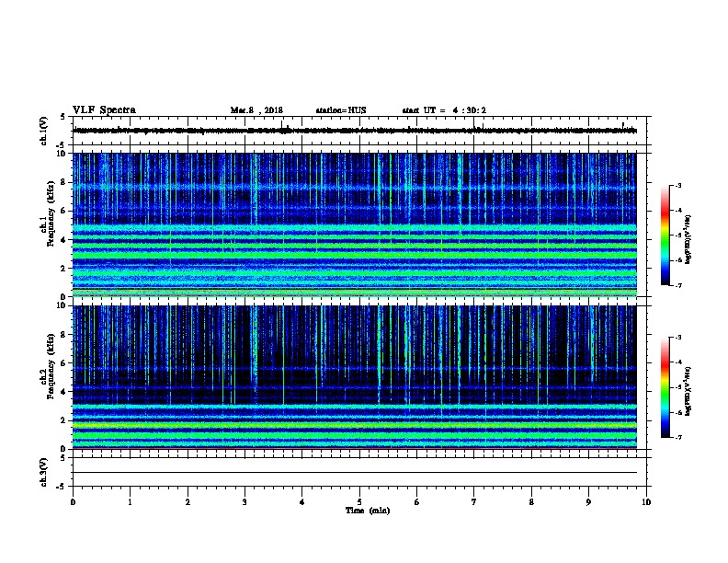This screenshot has width=728, height=563.
Task: Click the time axis tick label "7"
Action: (474, 502)
